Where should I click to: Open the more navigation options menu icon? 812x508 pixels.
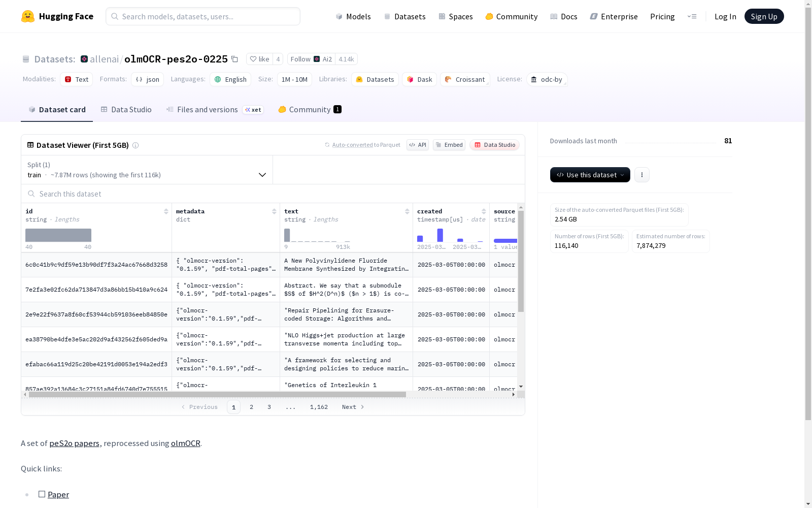692,16
